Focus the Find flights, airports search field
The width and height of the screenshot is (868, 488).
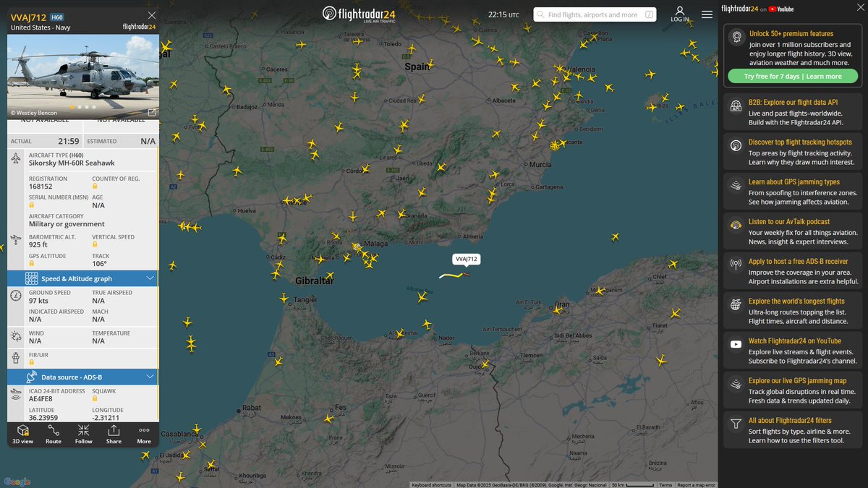[593, 14]
